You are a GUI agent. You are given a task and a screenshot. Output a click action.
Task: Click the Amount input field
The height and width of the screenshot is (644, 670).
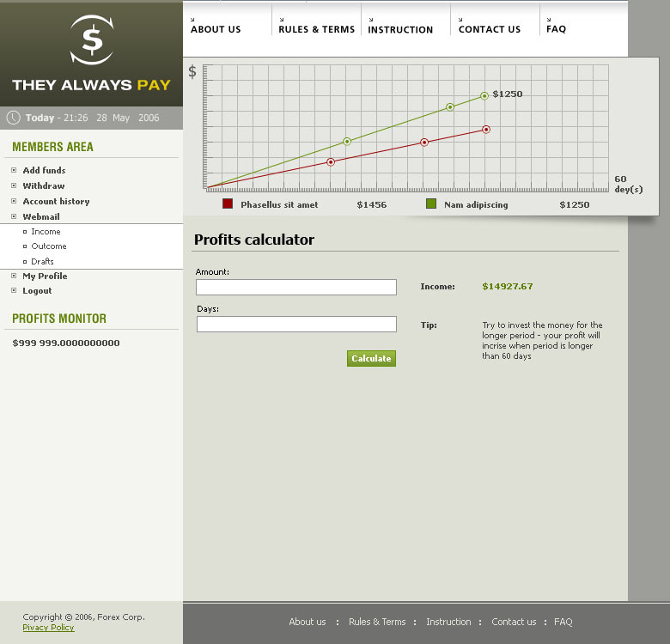296,288
